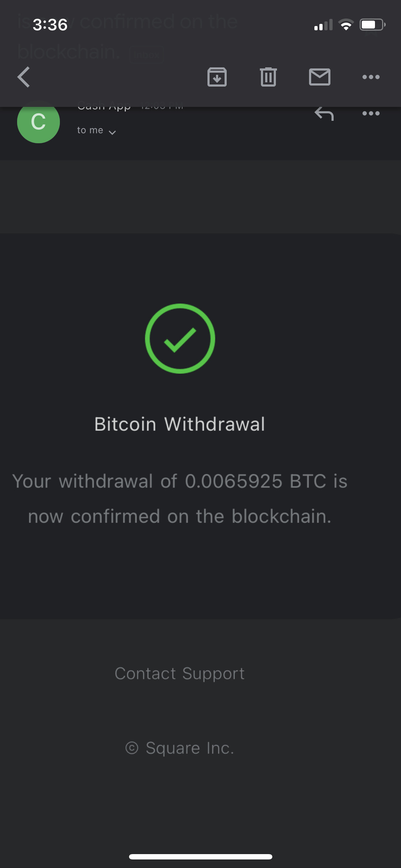Tap the 3:36 clock in status bar
The width and height of the screenshot is (401, 868).
point(50,25)
